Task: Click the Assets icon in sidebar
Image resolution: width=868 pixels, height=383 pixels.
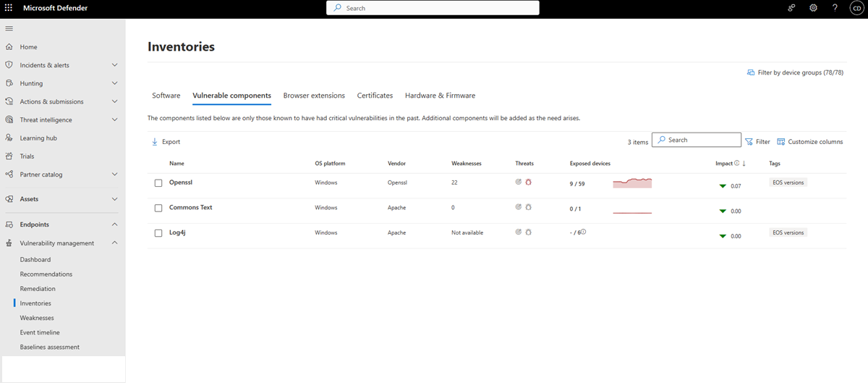Action: coord(9,199)
